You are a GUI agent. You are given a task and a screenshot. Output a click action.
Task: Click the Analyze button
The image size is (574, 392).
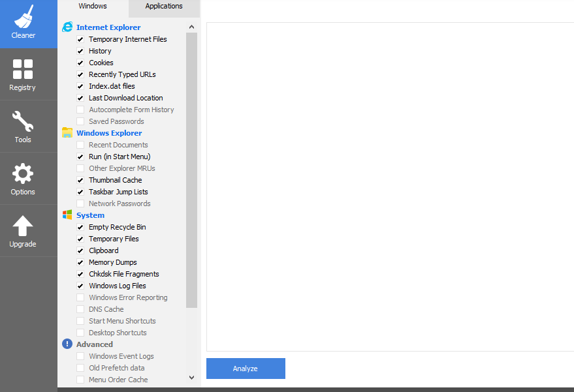(246, 369)
